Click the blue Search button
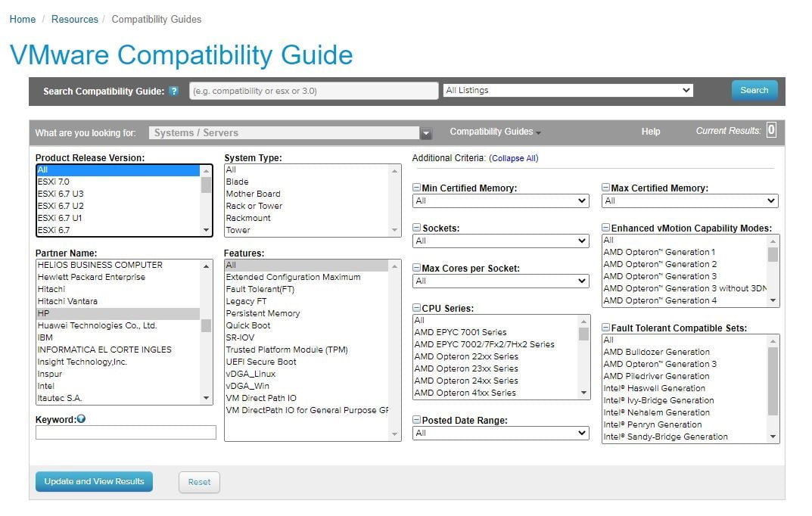Screen dimensions: 812x516 754,90
